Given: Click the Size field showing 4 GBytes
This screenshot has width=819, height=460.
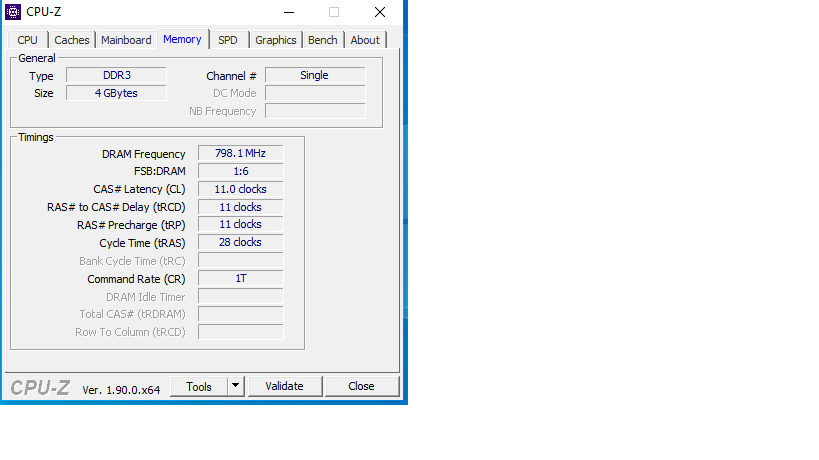Looking at the screenshot, I should [x=116, y=93].
